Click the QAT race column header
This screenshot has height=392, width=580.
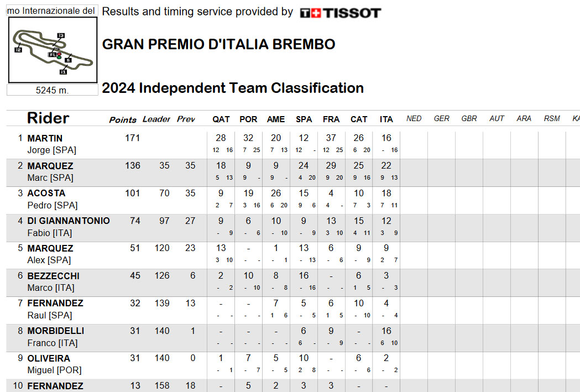(221, 119)
